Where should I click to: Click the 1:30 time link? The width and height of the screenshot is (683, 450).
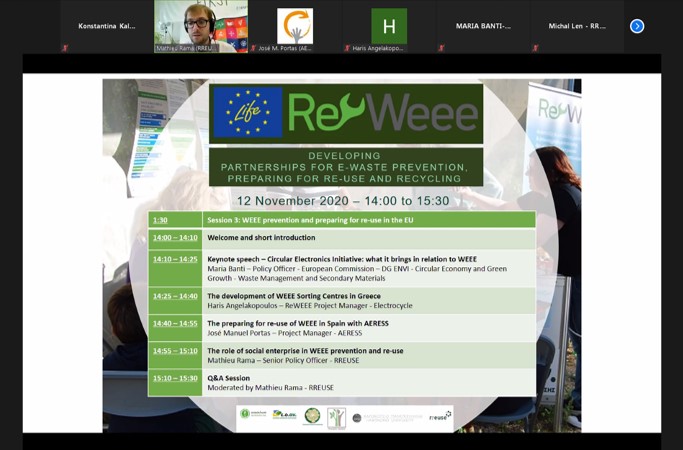pyautogui.click(x=160, y=220)
